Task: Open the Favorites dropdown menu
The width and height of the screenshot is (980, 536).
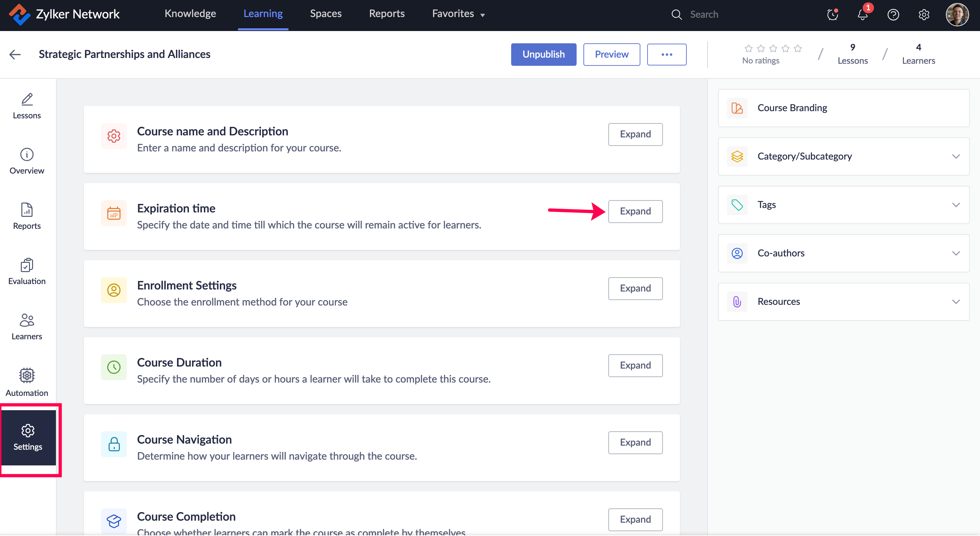Action: coord(458,14)
